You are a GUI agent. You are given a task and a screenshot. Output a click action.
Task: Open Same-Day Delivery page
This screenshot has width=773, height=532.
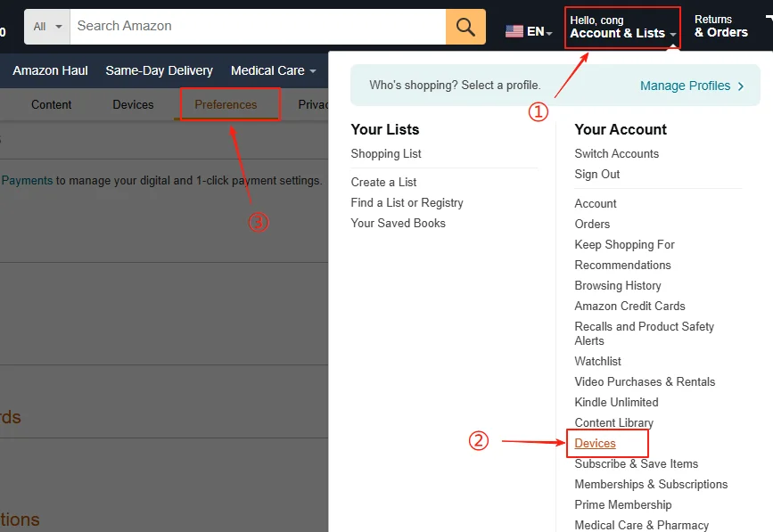coord(160,70)
